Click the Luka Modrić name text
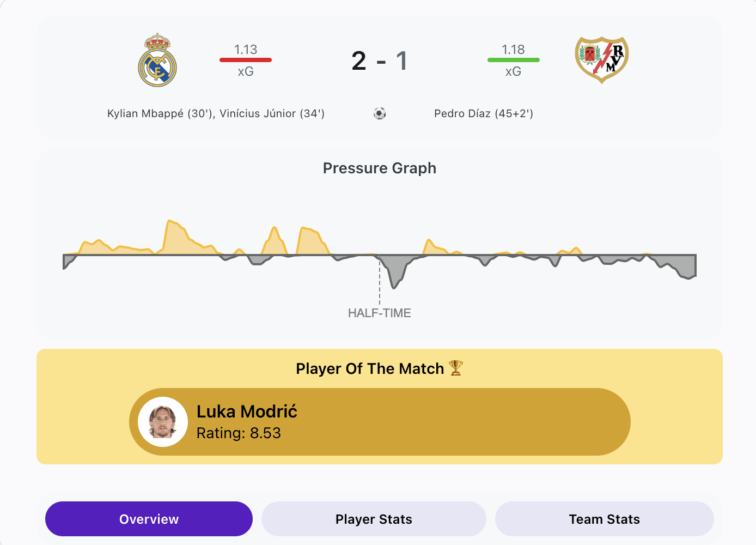756x545 pixels. point(247,411)
